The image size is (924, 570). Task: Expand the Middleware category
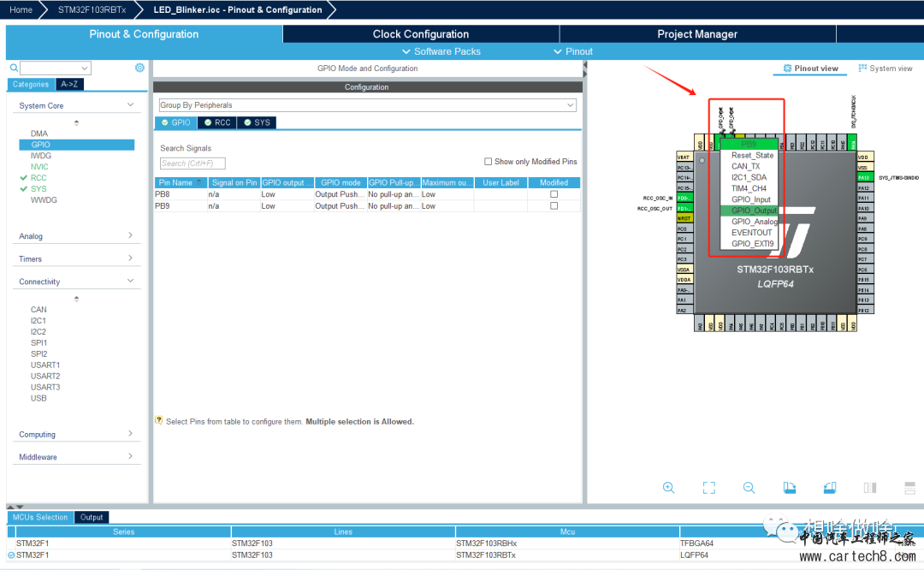(x=130, y=456)
